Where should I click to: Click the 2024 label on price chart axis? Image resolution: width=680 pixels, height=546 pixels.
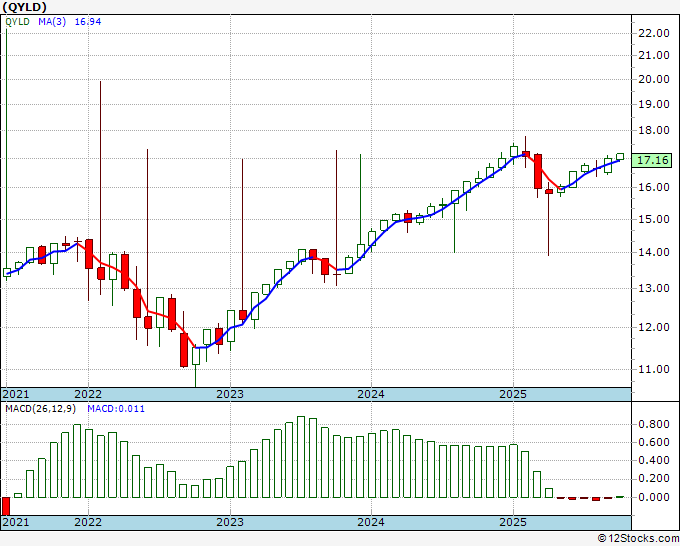tap(371, 394)
